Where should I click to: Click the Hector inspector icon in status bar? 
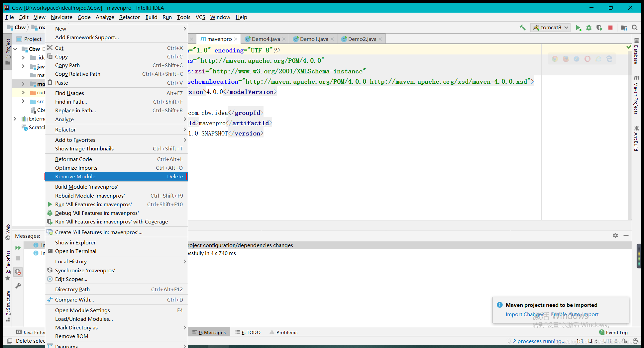(x=635, y=341)
